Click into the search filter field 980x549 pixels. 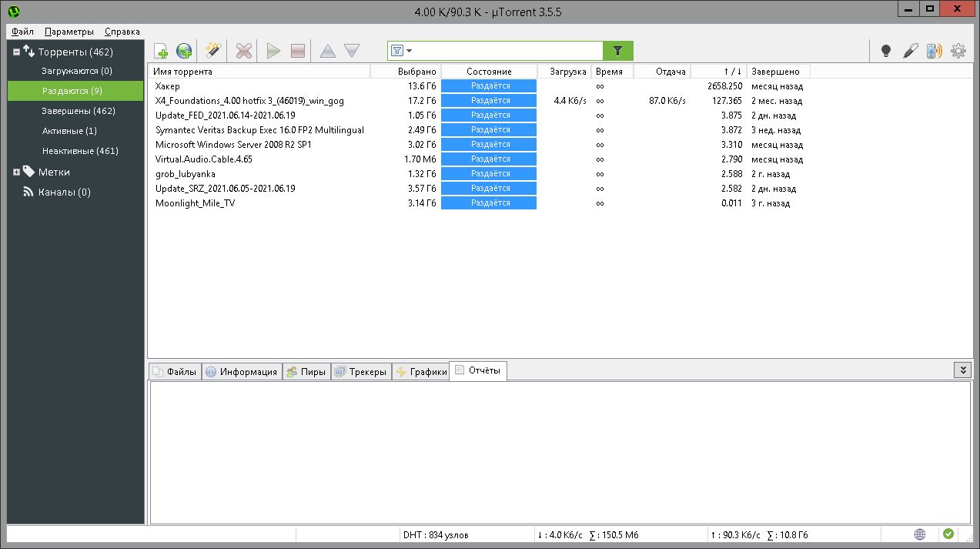508,51
